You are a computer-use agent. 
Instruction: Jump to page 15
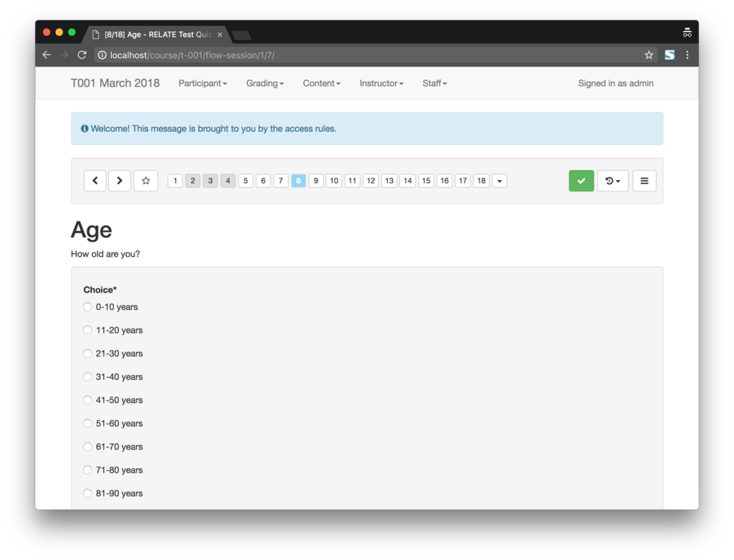pyautogui.click(x=426, y=181)
